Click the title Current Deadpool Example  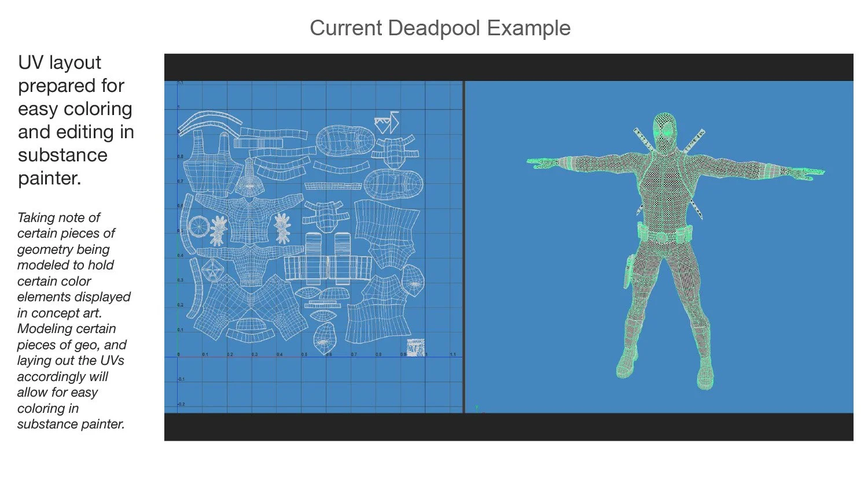(x=440, y=28)
